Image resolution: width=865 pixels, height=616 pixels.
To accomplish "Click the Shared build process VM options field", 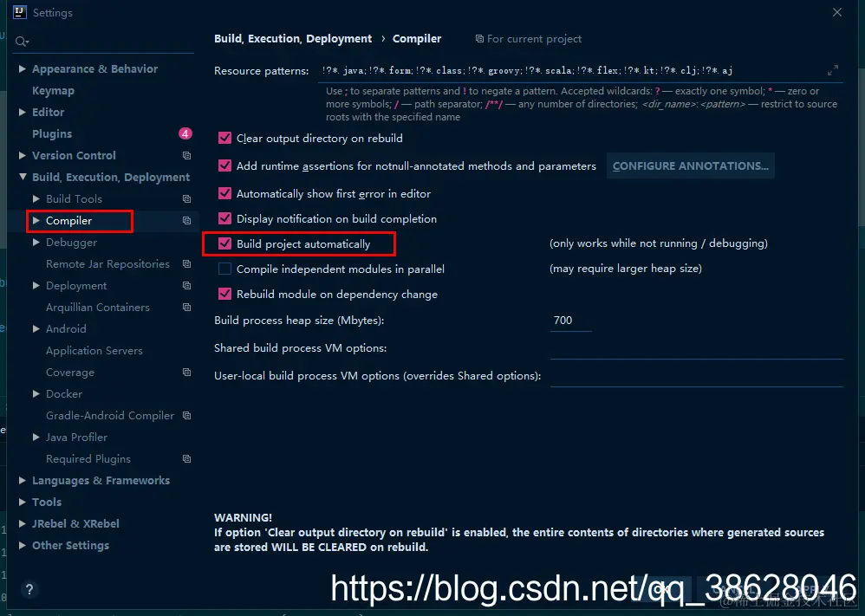I will pos(696,348).
